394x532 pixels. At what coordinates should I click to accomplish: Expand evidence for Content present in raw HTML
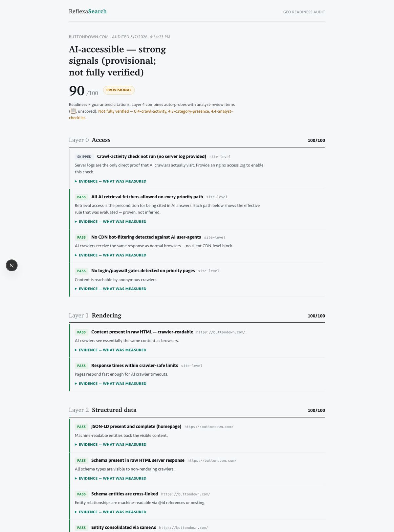click(x=111, y=350)
